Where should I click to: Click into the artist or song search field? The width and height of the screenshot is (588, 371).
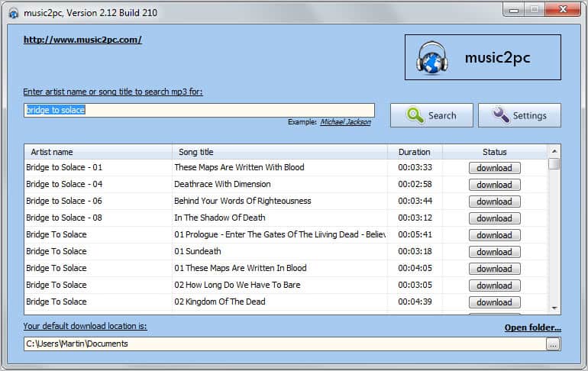pos(199,110)
